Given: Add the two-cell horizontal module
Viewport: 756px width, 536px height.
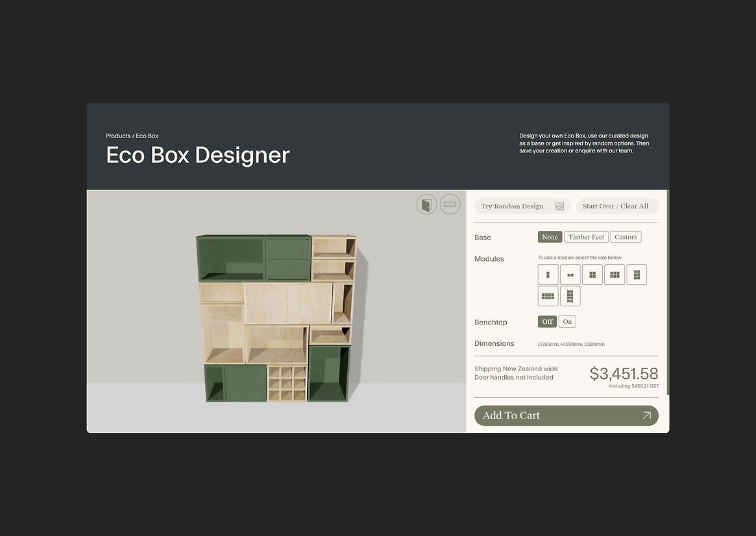Looking at the screenshot, I should pos(570,274).
